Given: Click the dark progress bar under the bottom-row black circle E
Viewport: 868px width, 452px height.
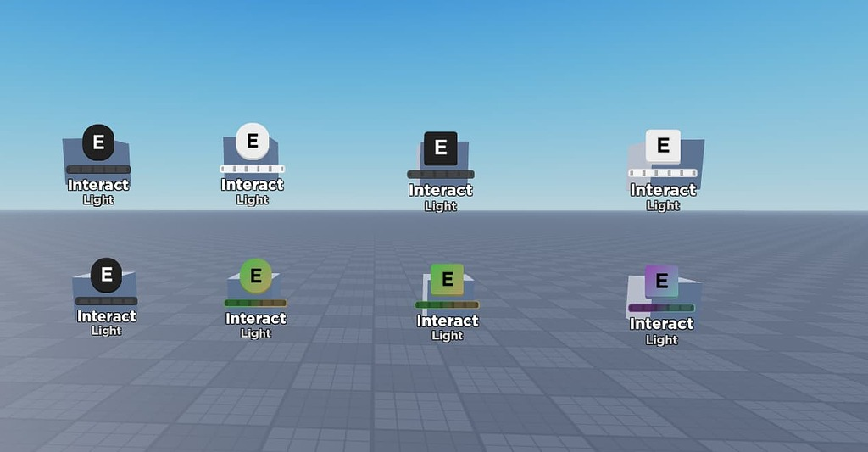Looking at the screenshot, I should point(106,301).
